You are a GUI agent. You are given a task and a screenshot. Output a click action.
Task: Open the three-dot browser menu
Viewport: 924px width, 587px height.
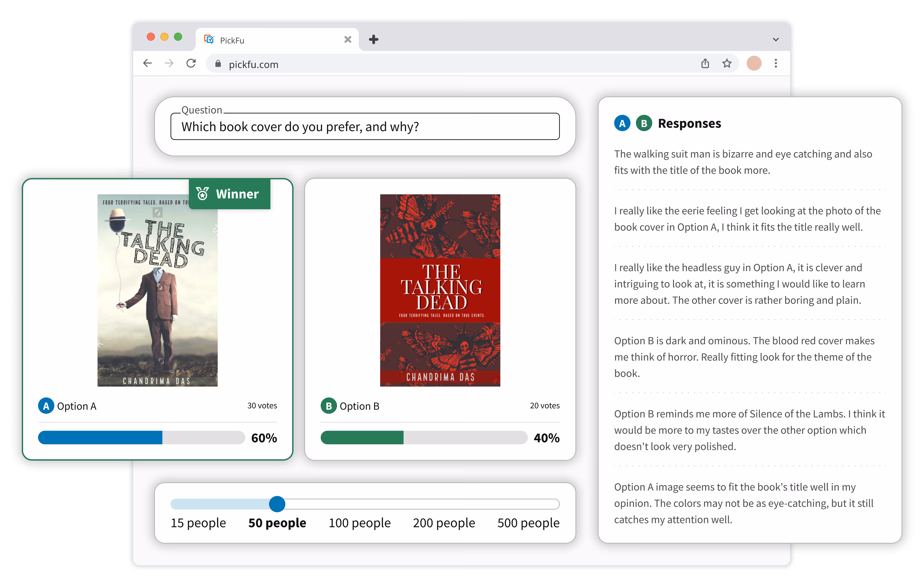click(775, 63)
